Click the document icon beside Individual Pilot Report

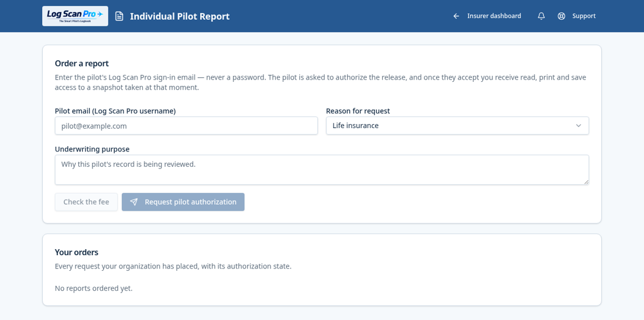click(x=119, y=16)
